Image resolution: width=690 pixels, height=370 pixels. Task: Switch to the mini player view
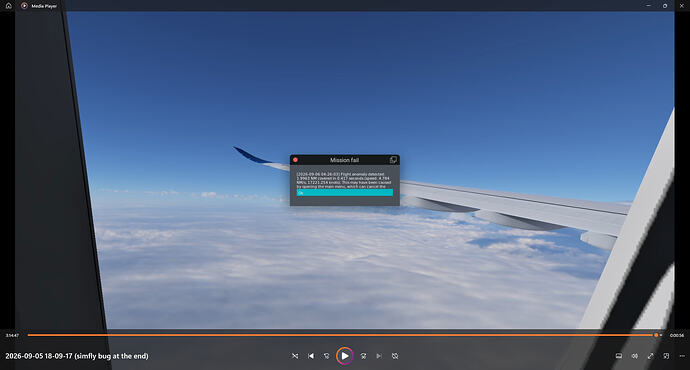(x=666, y=356)
